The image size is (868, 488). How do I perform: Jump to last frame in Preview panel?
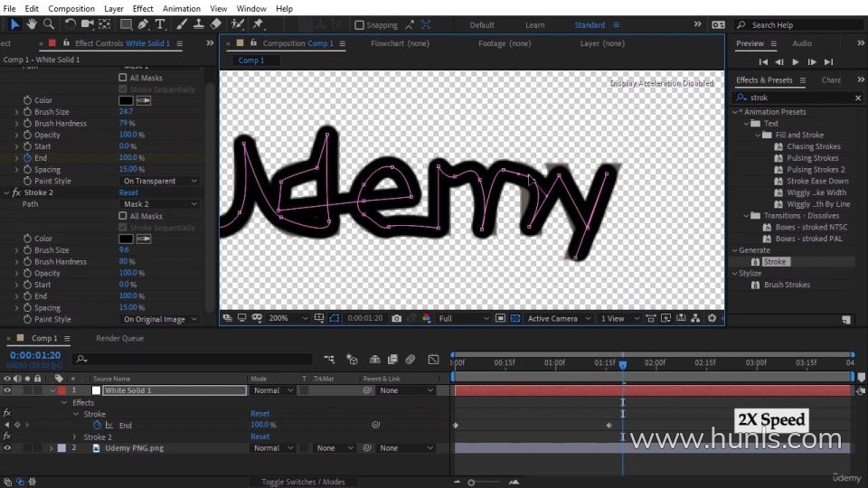(x=829, y=62)
